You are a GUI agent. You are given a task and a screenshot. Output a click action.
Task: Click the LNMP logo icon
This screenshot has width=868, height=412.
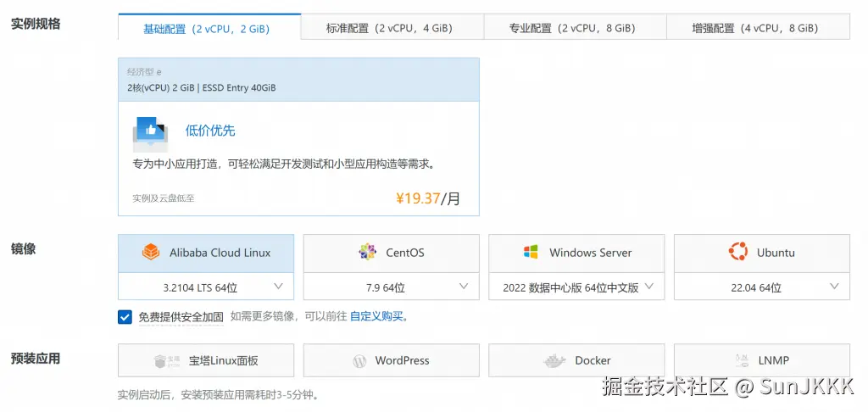tap(743, 361)
